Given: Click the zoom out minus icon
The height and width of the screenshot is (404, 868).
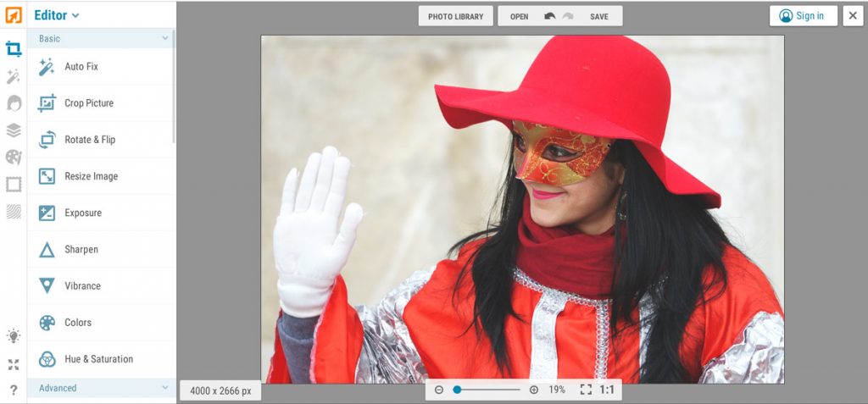Looking at the screenshot, I should pos(439,390).
